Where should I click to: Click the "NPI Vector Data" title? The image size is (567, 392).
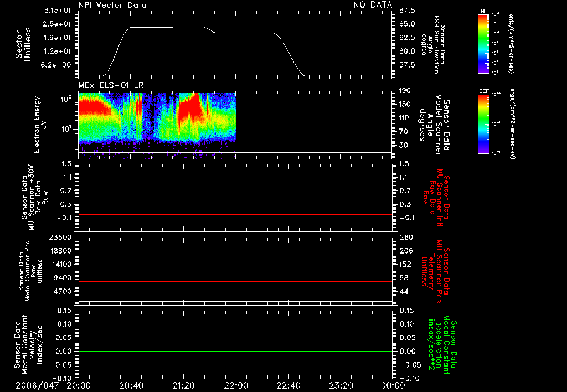pyautogui.click(x=112, y=5)
